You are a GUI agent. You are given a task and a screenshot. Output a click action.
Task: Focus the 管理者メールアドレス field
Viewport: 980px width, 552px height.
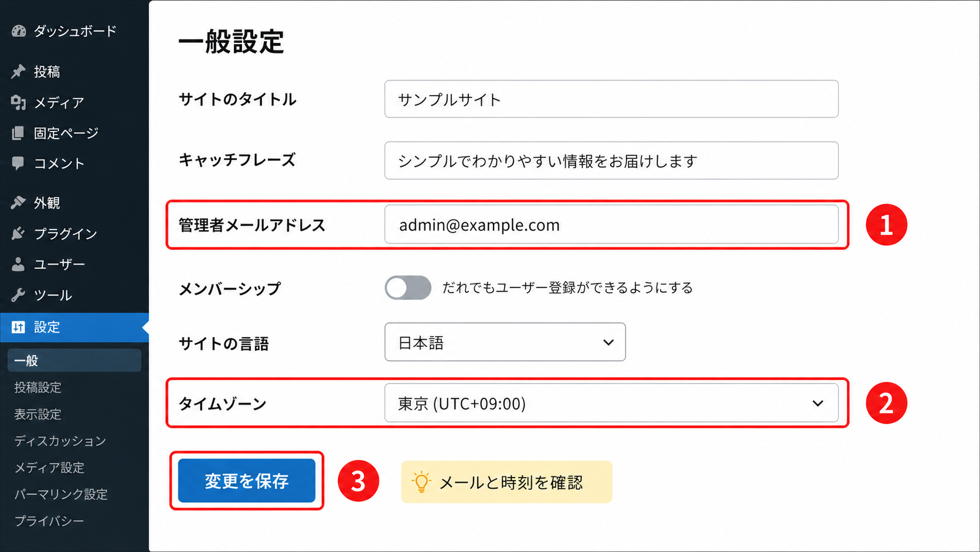(x=611, y=224)
